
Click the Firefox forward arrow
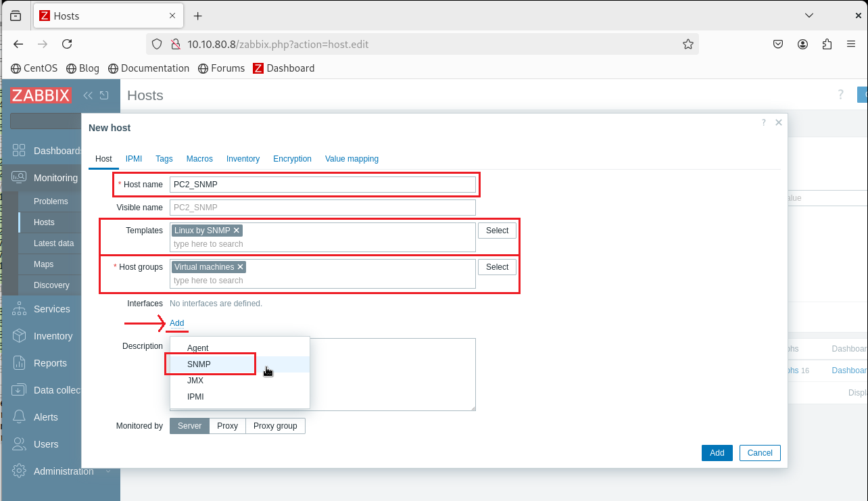pos(43,44)
